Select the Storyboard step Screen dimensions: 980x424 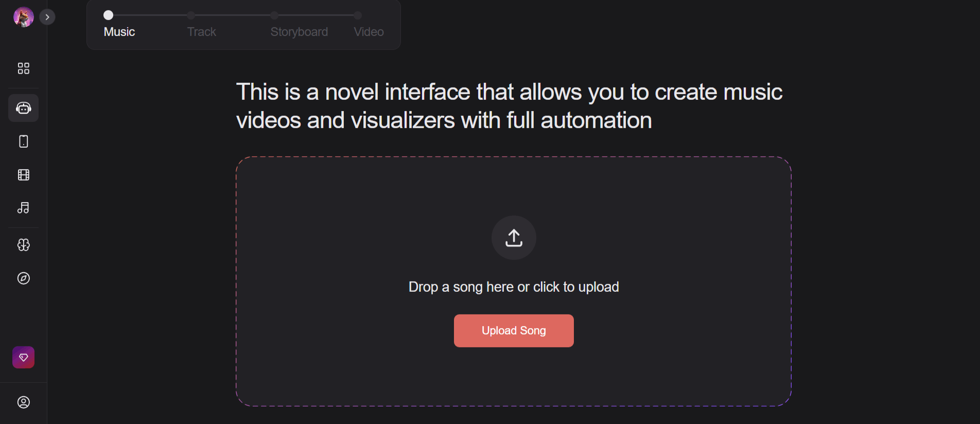(x=299, y=32)
